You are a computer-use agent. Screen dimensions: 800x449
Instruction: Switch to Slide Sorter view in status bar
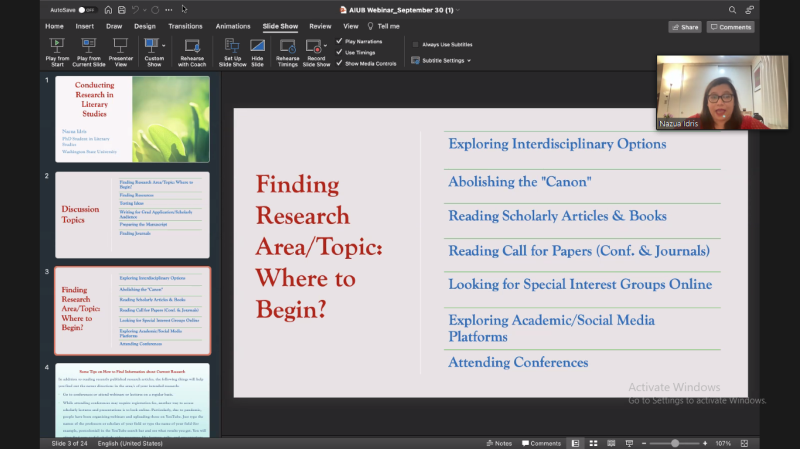pos(594,443)
